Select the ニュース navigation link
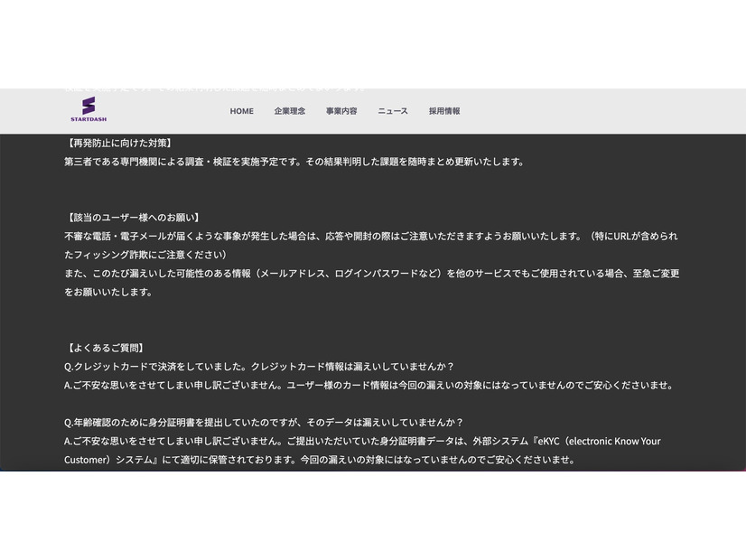 click(x=393, y=111)
